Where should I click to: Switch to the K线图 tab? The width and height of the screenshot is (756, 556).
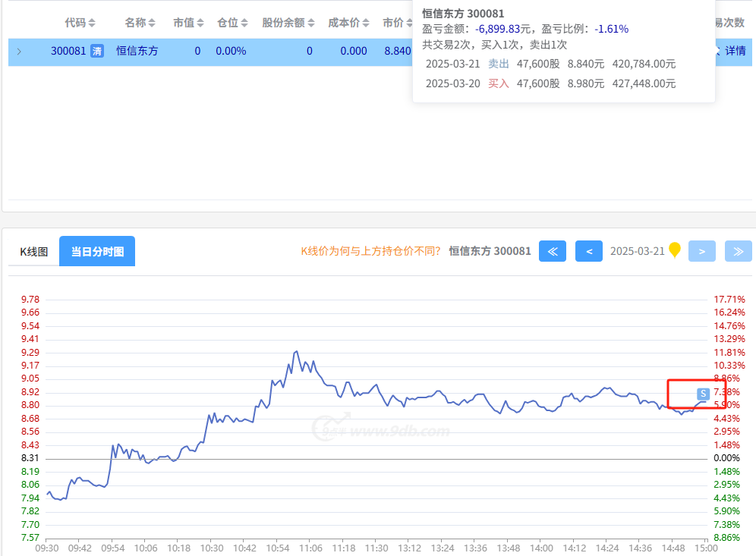[x=33, y=252]
